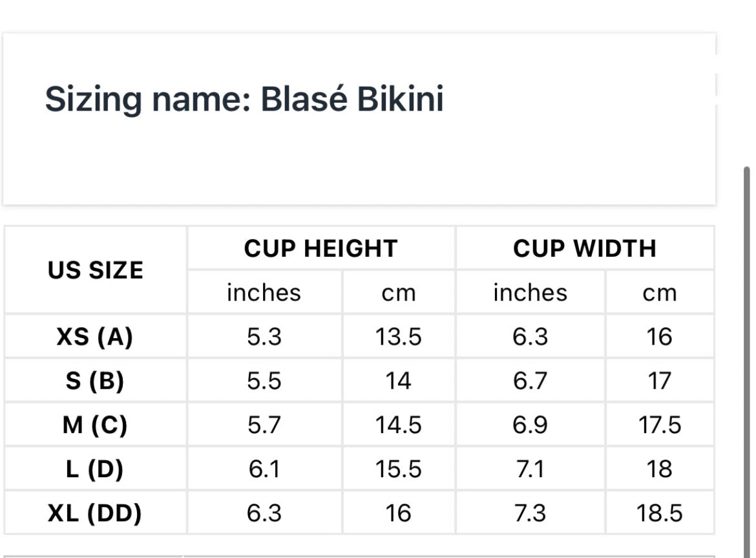Click the 18.5 cm cup width cell

coord(659,513)
